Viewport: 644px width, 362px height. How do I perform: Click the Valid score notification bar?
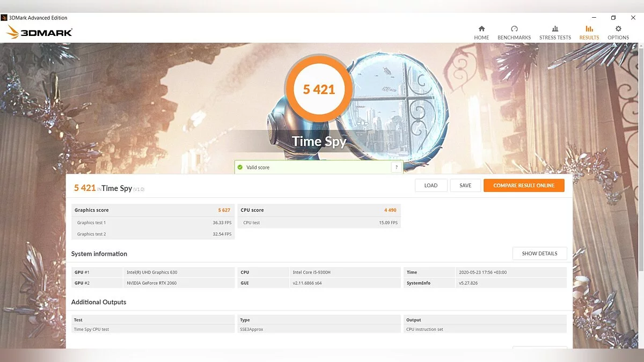click(x=319, y=167)
